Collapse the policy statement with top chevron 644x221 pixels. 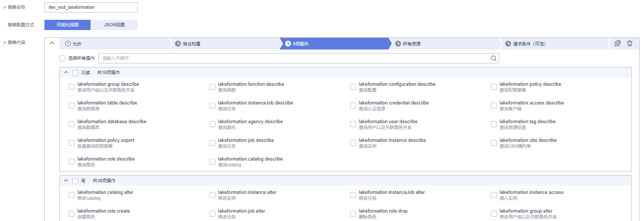tap(52, 43)
